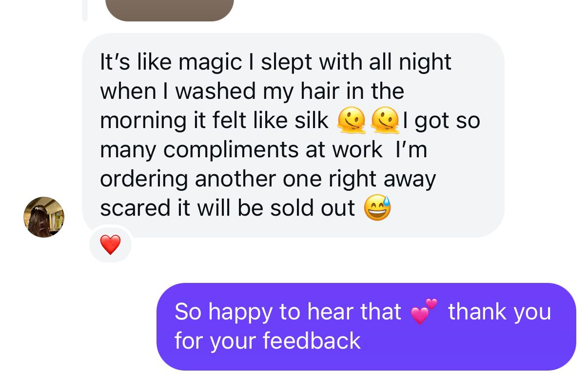The height and width of the screenshot is (392, 588).
Task: Select the purple "So happy to hear that" bubble
Action: [366, 326]
